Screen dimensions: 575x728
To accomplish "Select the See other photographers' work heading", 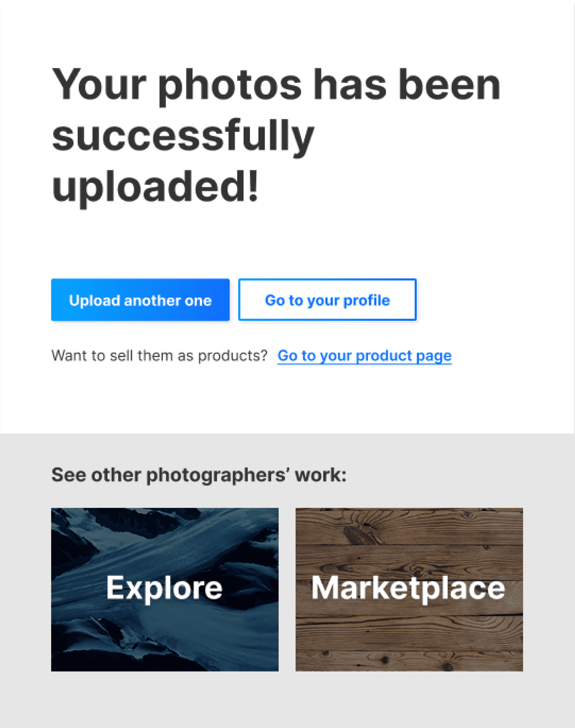I will [199, 475].
